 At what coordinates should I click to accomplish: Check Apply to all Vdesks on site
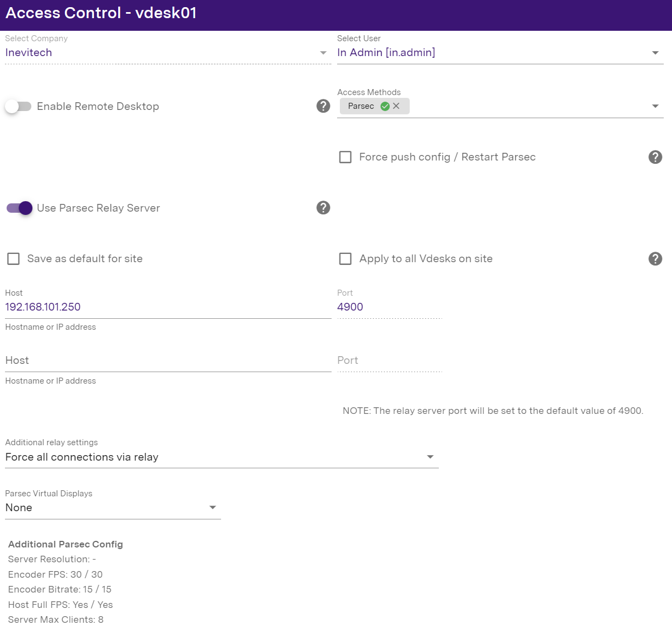pos(345,258)
